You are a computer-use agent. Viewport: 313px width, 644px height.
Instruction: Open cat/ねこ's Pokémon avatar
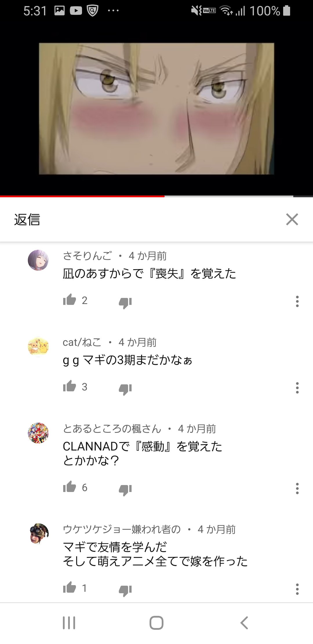38,346
